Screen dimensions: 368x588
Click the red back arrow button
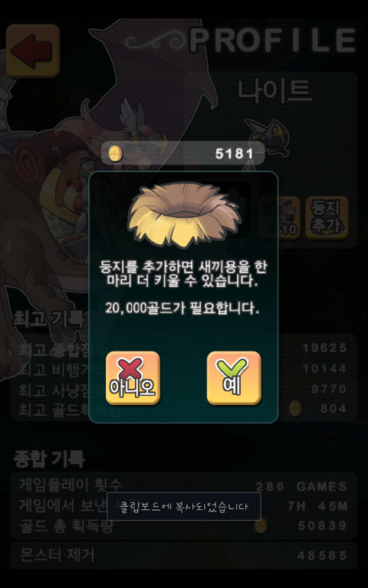click(33, 51)
